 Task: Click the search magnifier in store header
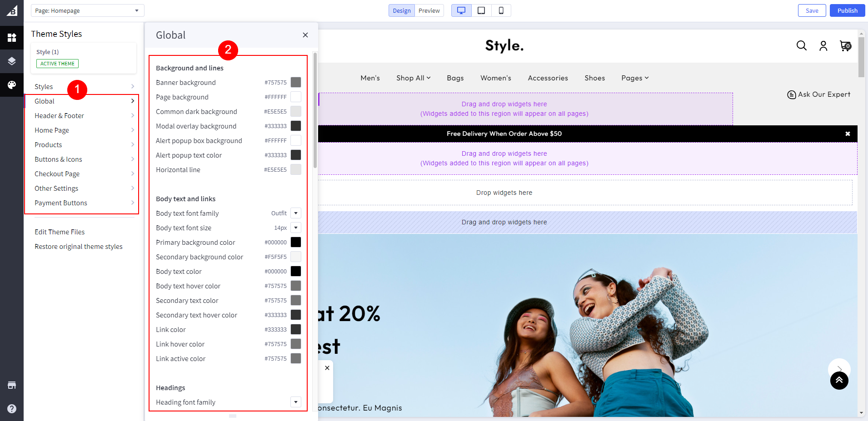coord(801,46)
